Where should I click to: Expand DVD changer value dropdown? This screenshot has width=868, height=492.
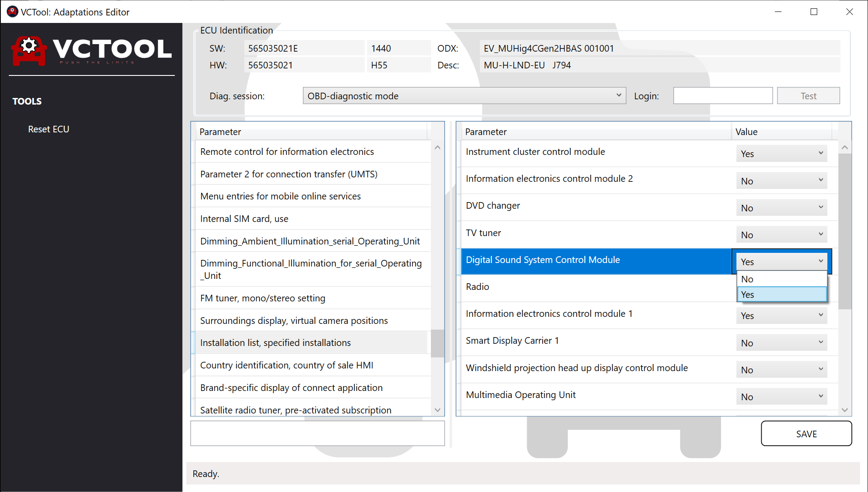click(x=781, y=208)
